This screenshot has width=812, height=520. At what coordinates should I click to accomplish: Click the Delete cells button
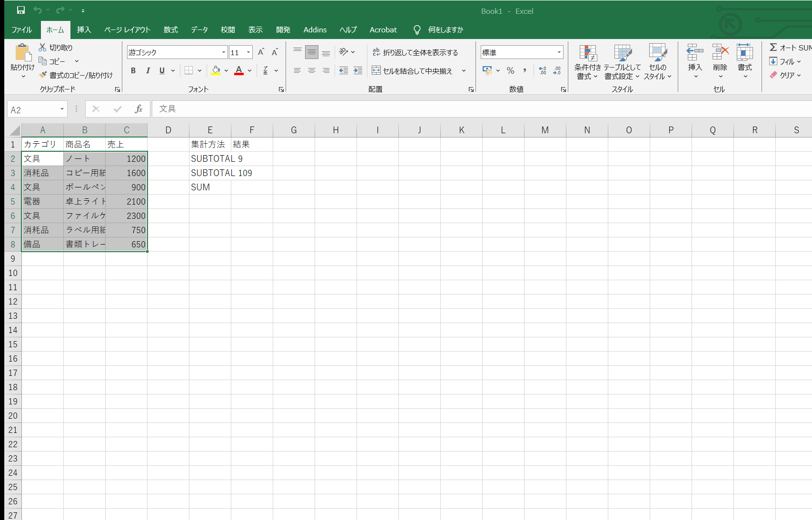720,62
